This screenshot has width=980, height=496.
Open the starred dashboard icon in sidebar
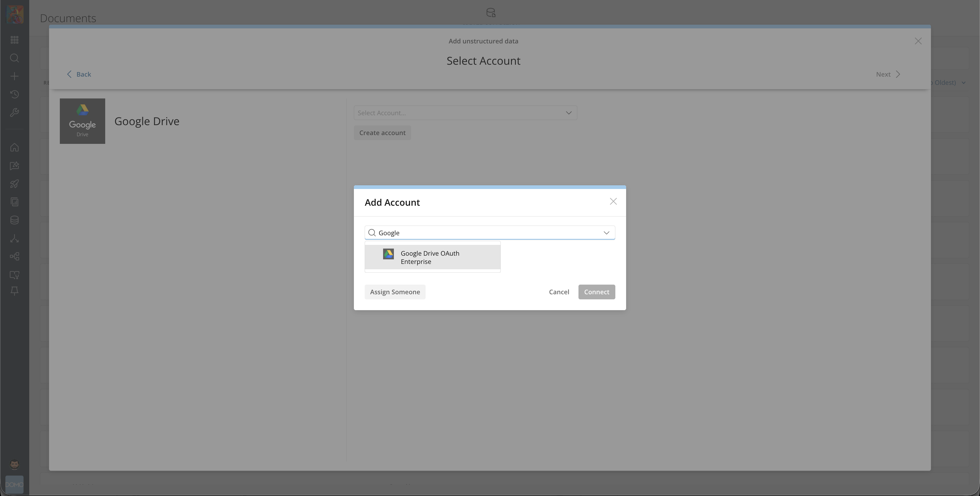pos(14,166)
